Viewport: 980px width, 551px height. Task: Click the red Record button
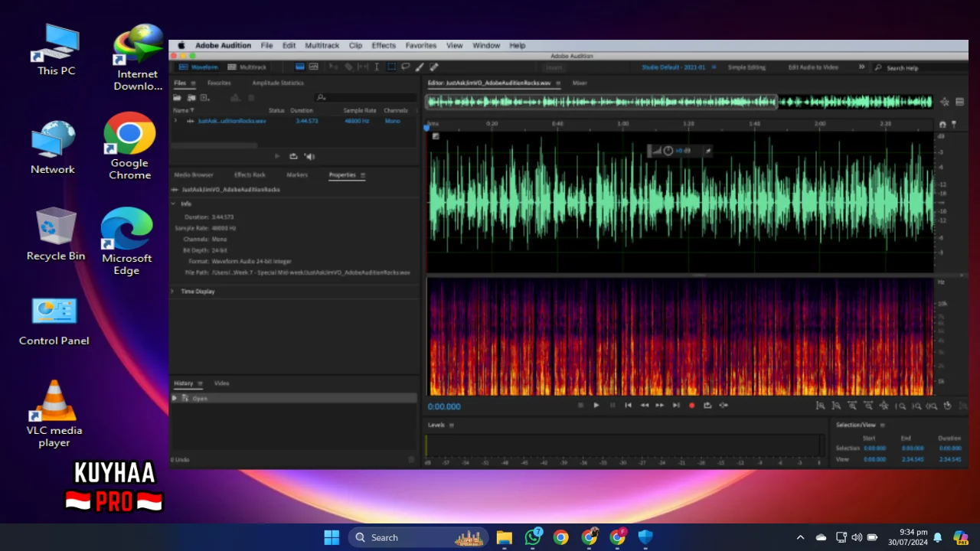[x=692, y=405]
